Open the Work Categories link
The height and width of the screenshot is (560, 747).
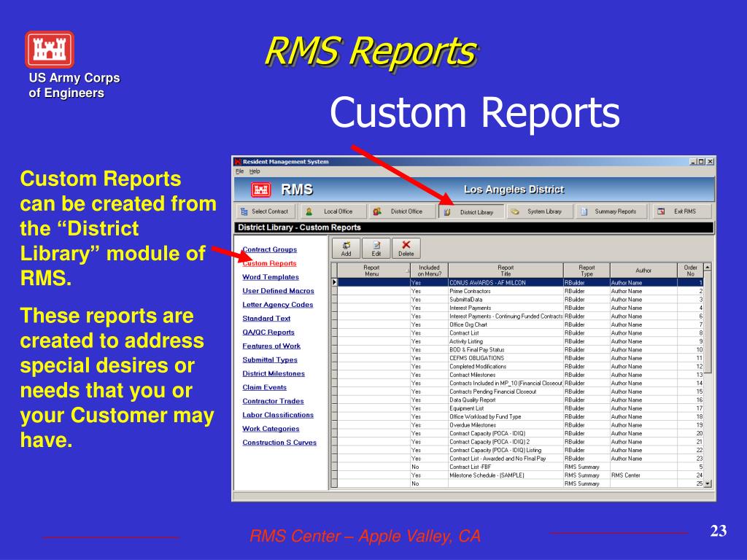tap(271, 429)
